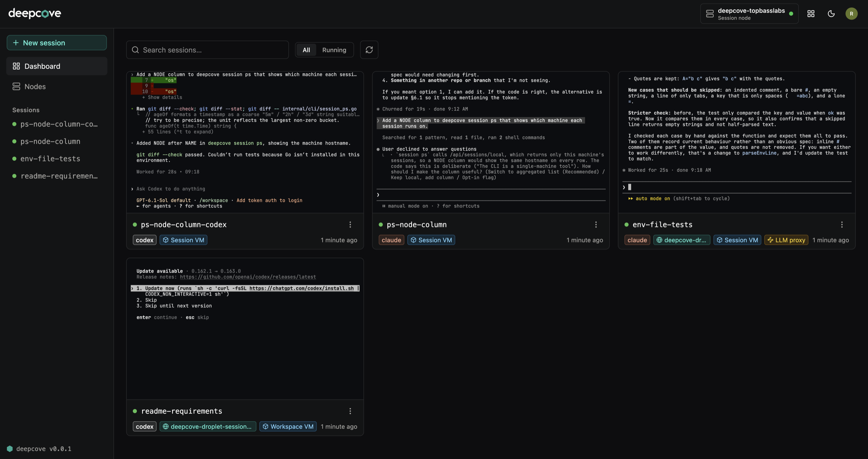
Task: Open options menu for readme-requirements card
Action: (x=350, y=411)
